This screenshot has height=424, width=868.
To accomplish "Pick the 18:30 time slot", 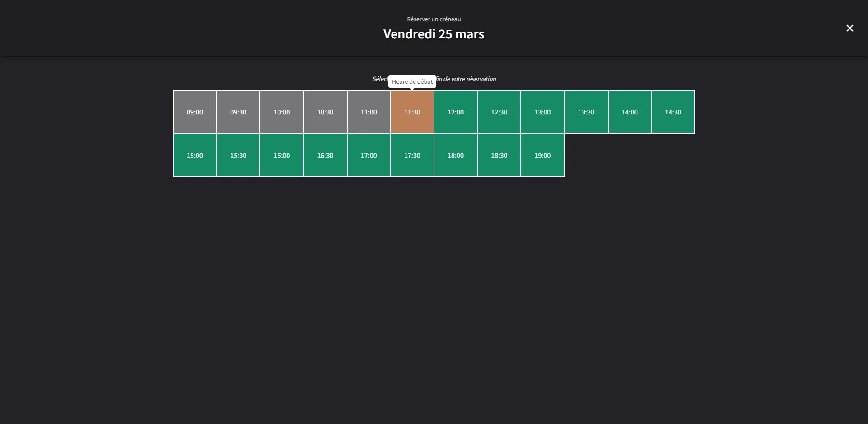I will (x=499, y=155).
